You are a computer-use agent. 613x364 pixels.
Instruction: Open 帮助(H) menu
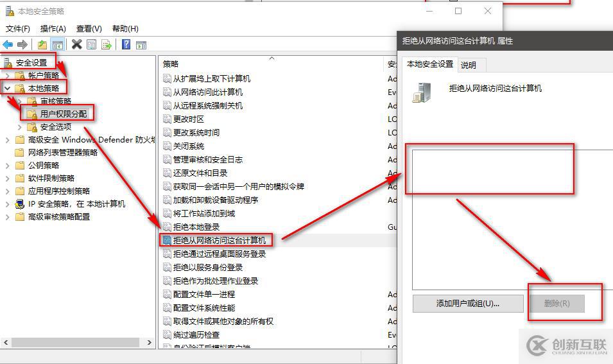(x=125, y=28)
